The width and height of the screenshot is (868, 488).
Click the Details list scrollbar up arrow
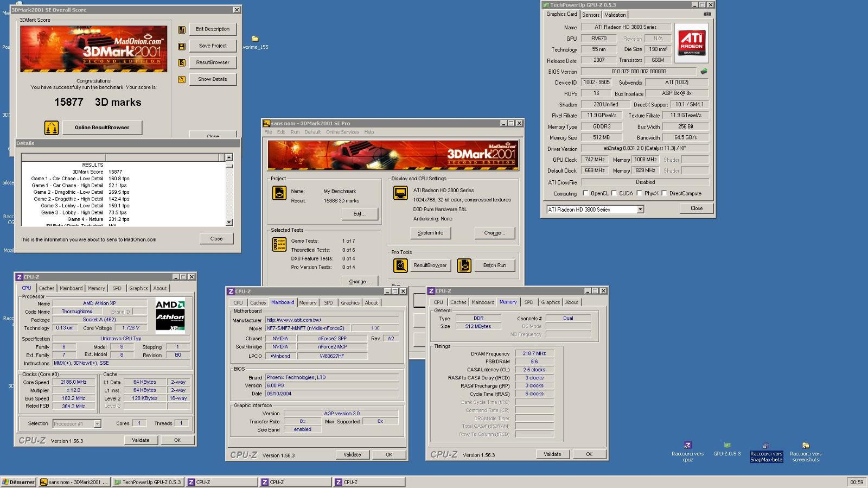pyautogui.click(x=229, y=157)
